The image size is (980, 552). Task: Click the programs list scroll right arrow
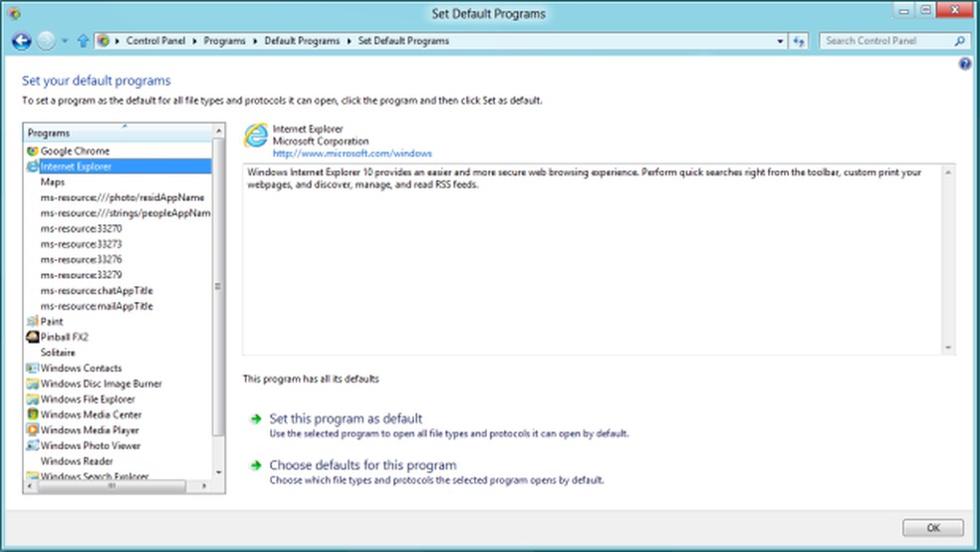pyautogui.click(x=205, y=485)
